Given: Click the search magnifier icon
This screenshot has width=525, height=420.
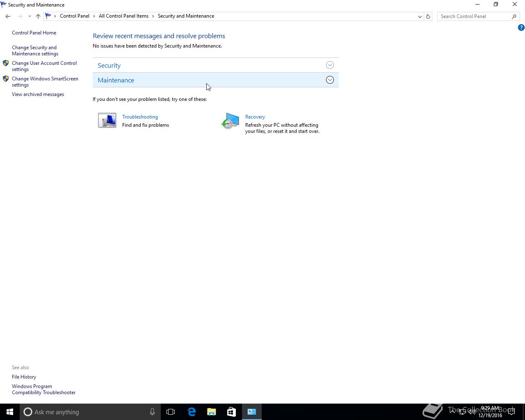Looking at the screenshot, I should click(514, 16).
